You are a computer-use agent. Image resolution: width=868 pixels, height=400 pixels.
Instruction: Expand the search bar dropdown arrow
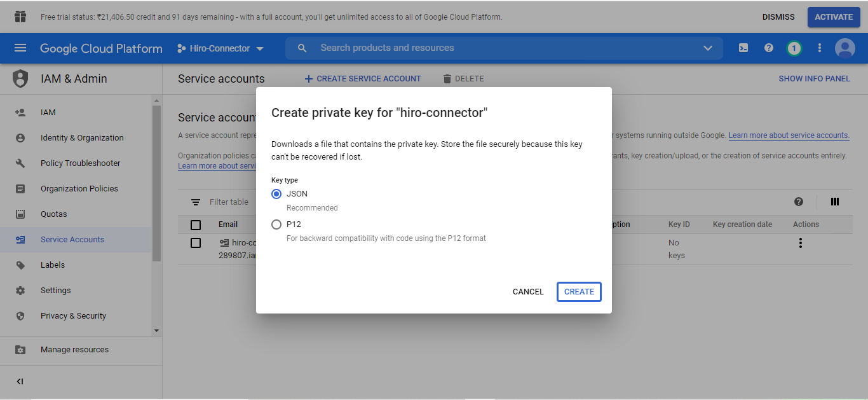[x=708, y=48]
